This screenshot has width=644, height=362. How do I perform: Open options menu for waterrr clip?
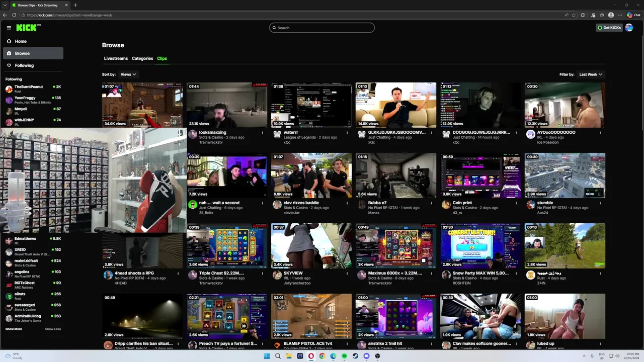(347, 133)
